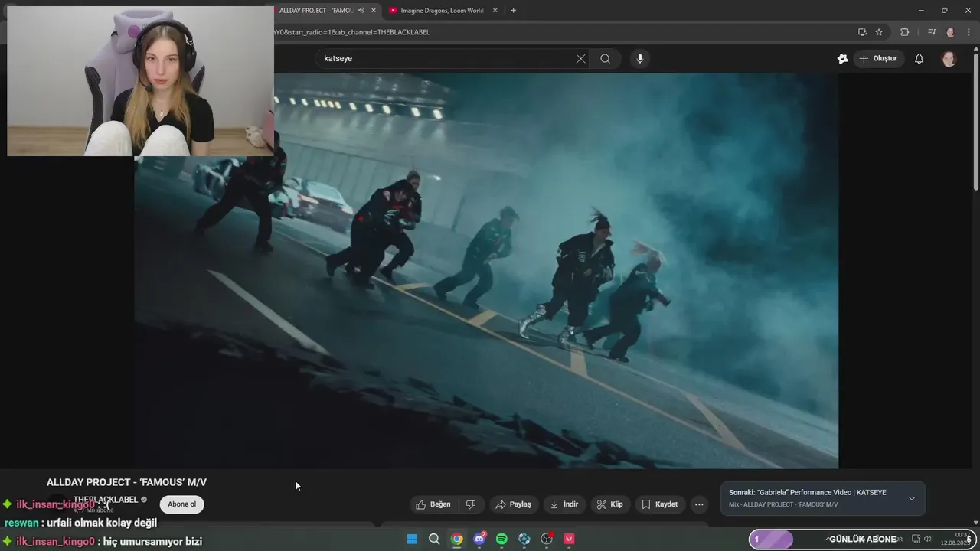Viewport: 980px width, 551px height.
Task: Close the Imagine Dragons tab
Action: (x=495, y=11)
